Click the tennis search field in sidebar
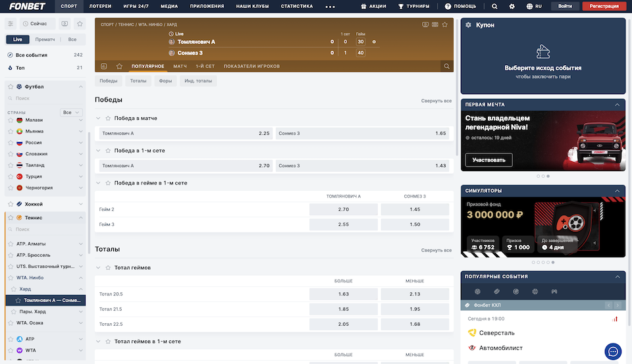 click(x=45, y=229)
